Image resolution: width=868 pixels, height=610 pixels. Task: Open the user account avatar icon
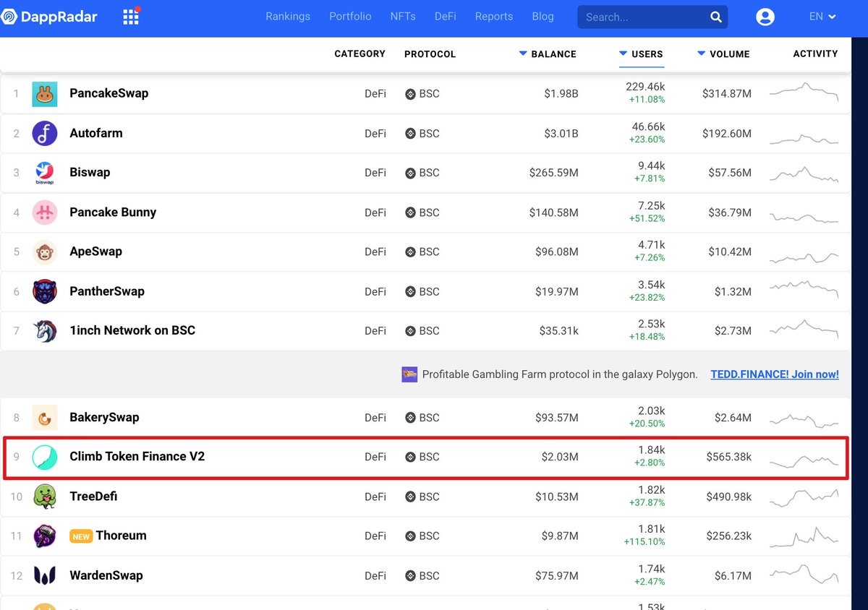coord(765,17)
